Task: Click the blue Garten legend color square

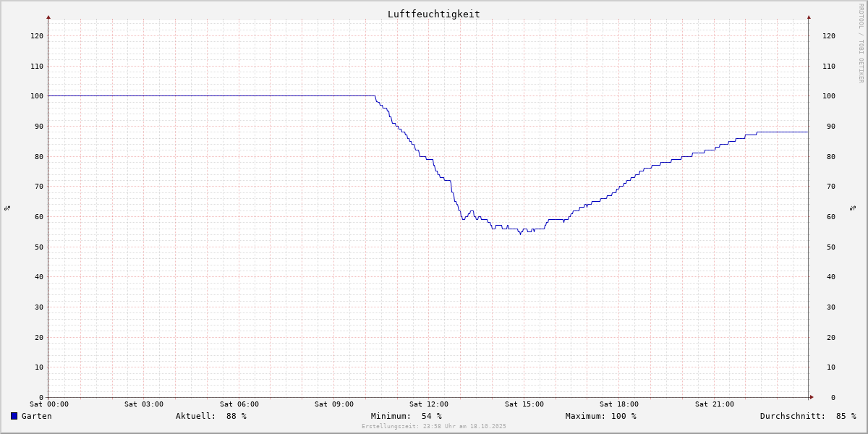Action: (x=14, y=416)
